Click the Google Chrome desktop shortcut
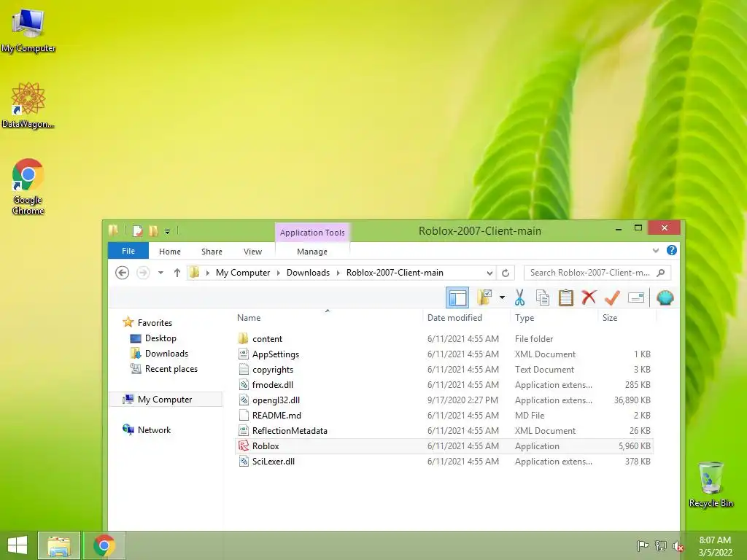Image resolution: width=747 pixels, height=560 pixels. pos(28,186)
